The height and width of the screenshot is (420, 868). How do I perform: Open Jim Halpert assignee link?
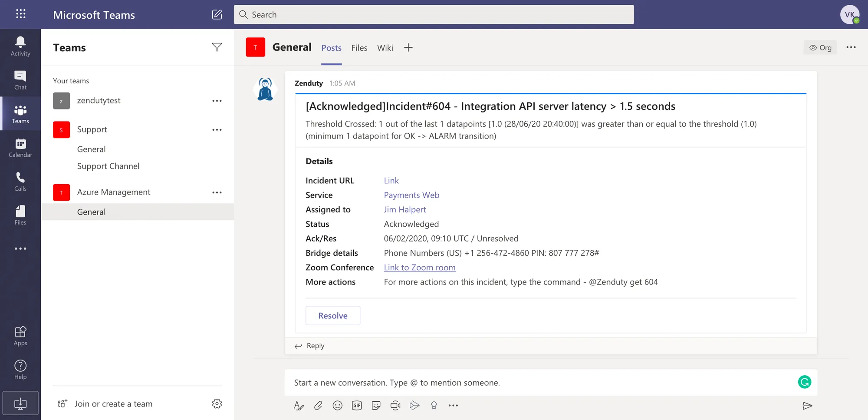404,209
